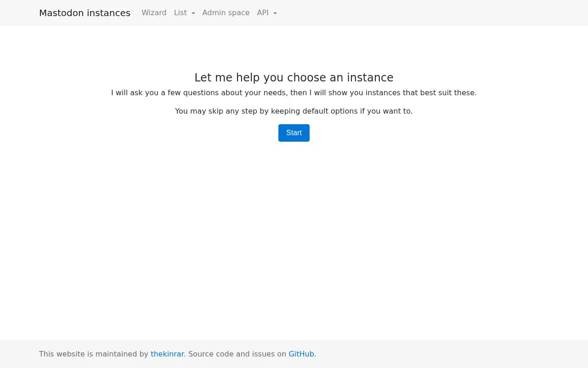This screenshot has width=588, height=368.
Task: Open the Mastodon instances home link
Action: (85, 13)
